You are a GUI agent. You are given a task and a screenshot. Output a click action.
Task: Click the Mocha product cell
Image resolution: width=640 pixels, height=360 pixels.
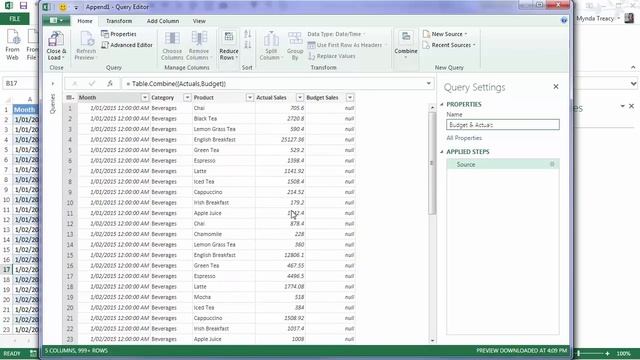click(x=224, y=297)
